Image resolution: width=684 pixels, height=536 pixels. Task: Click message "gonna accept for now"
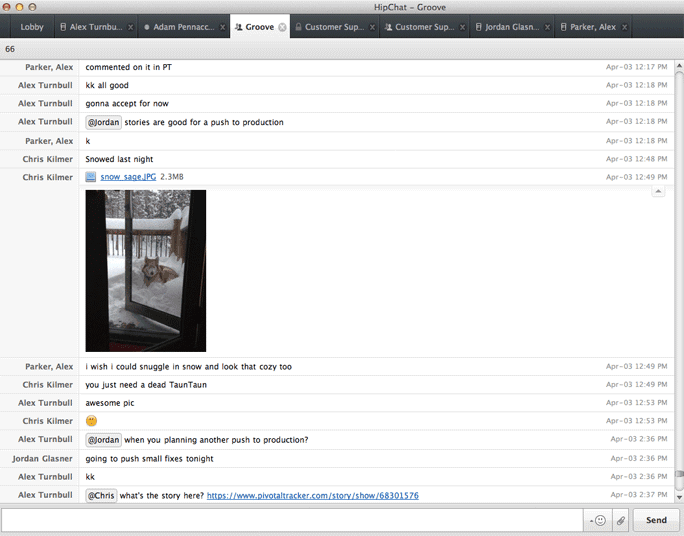(x=127, y=103)
